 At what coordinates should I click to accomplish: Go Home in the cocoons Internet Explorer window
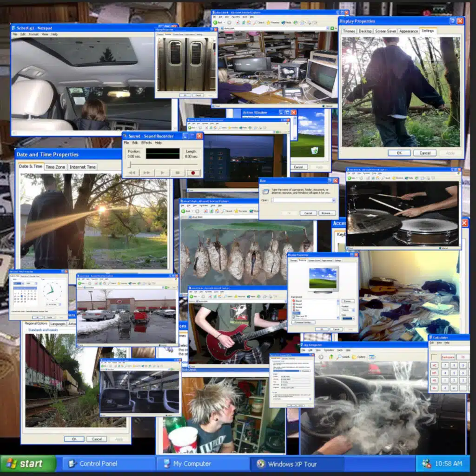coord(218,211)
